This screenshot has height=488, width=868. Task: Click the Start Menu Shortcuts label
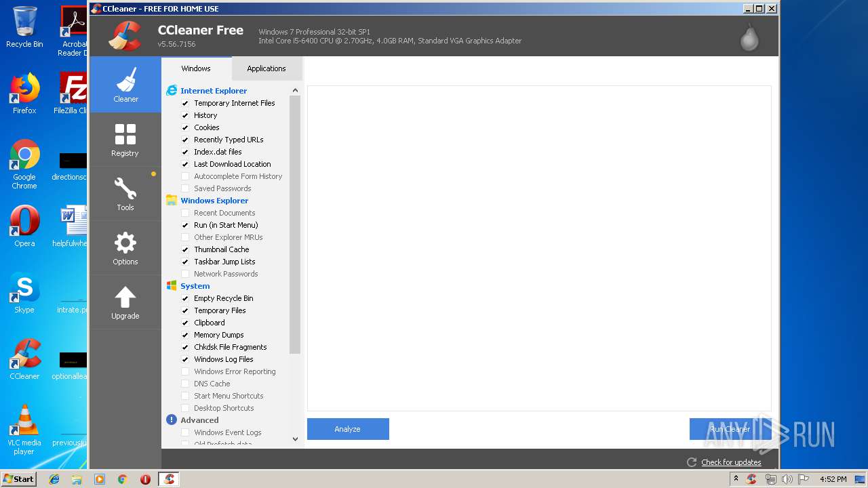[229, 396]
